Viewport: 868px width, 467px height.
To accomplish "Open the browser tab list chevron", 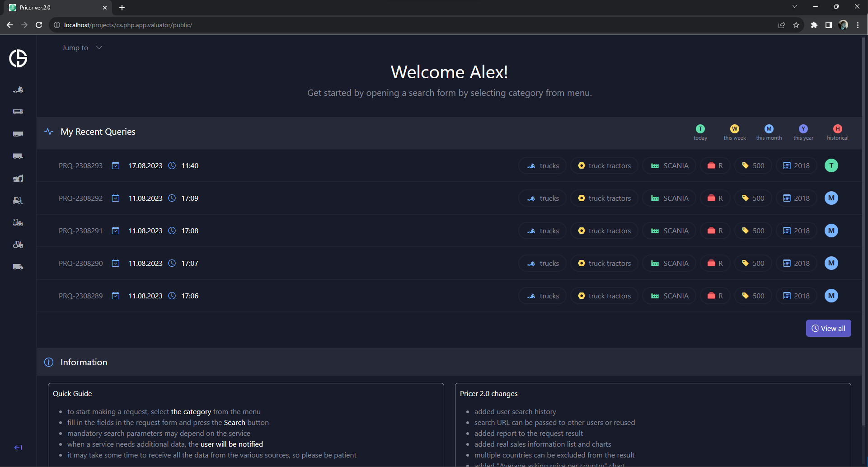I will pyautogui.click(x=795, y=7).
